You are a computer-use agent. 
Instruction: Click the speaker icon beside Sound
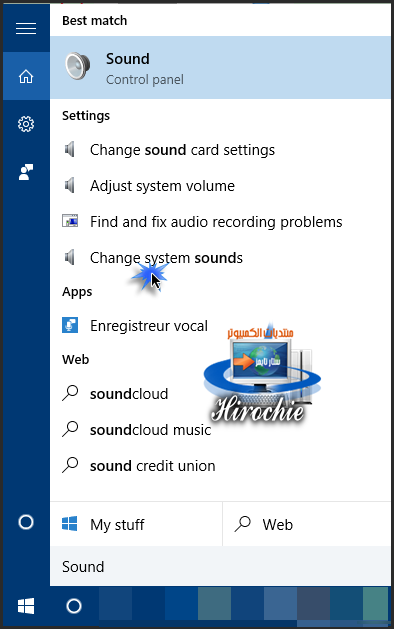point(77,66)
